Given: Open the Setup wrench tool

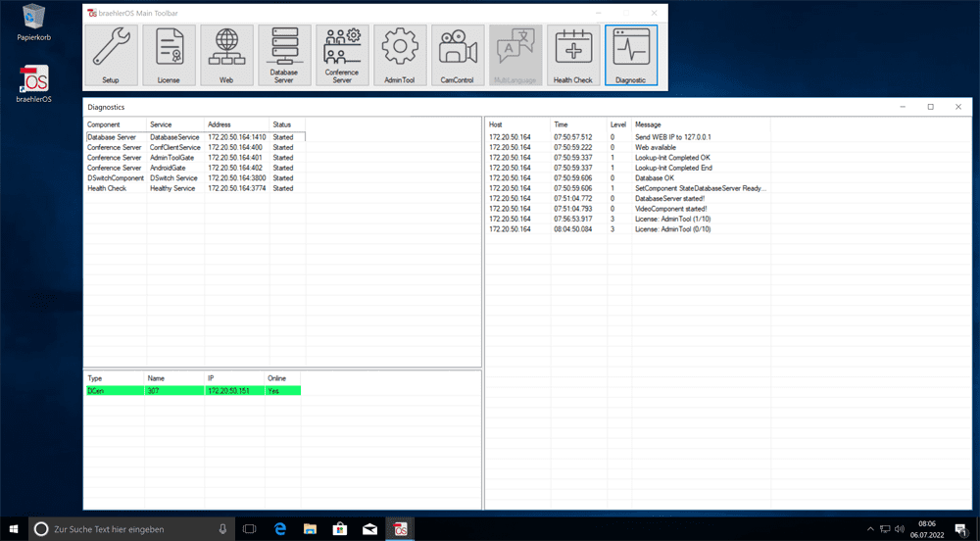Looking at the screenshot, I should pyautogui.click(x=112, y=55).
